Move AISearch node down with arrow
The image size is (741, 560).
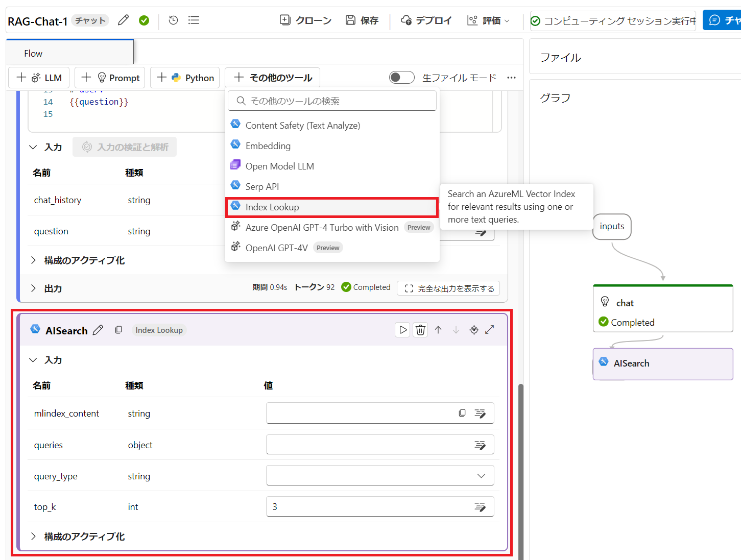pyautogui.click(x=456, y=330)
